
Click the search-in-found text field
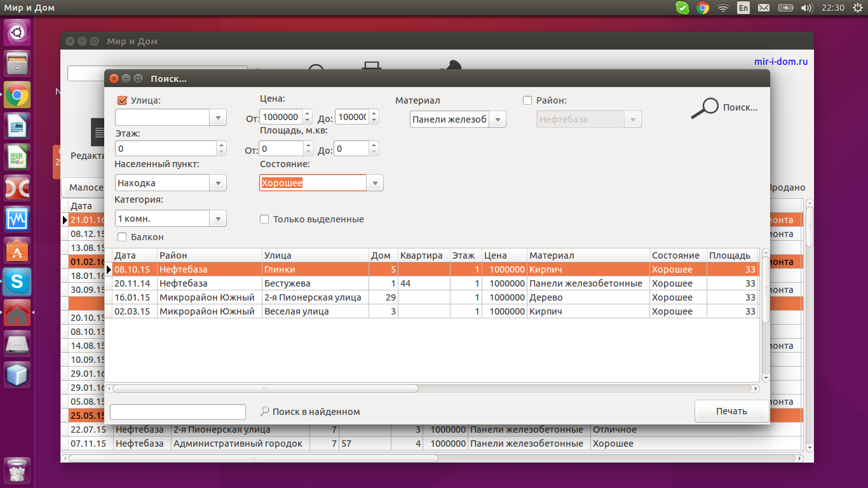click(178, 412)
